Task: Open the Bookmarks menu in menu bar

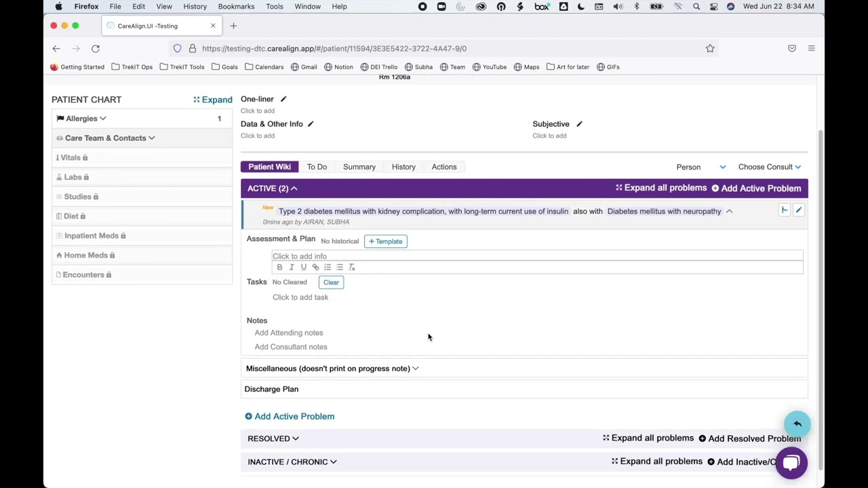Action: click(x=236, y=7)
